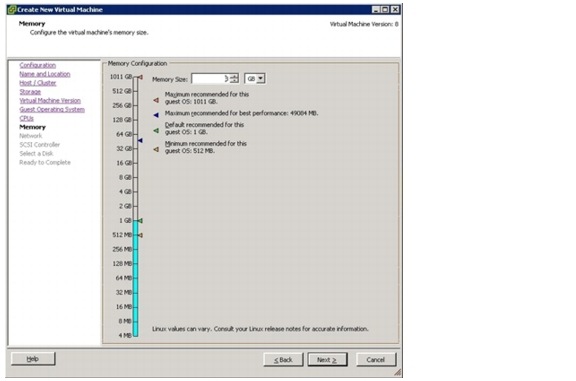The image size is (576, 381).
Task: Click the Back button
Action: coord(283,360)
